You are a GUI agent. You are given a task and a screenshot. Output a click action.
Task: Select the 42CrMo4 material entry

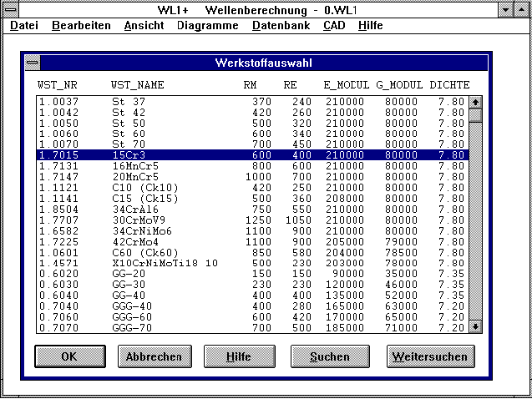tap(251, 240)
